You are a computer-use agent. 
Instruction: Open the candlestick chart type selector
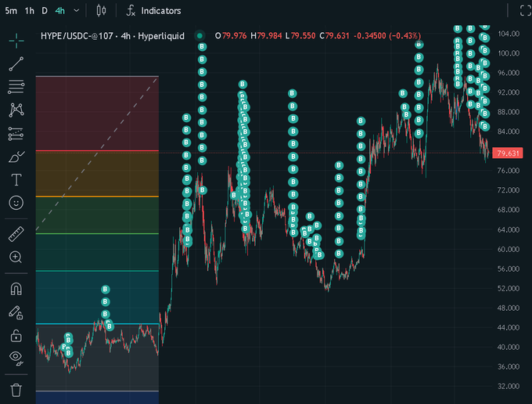coord(101,10)
